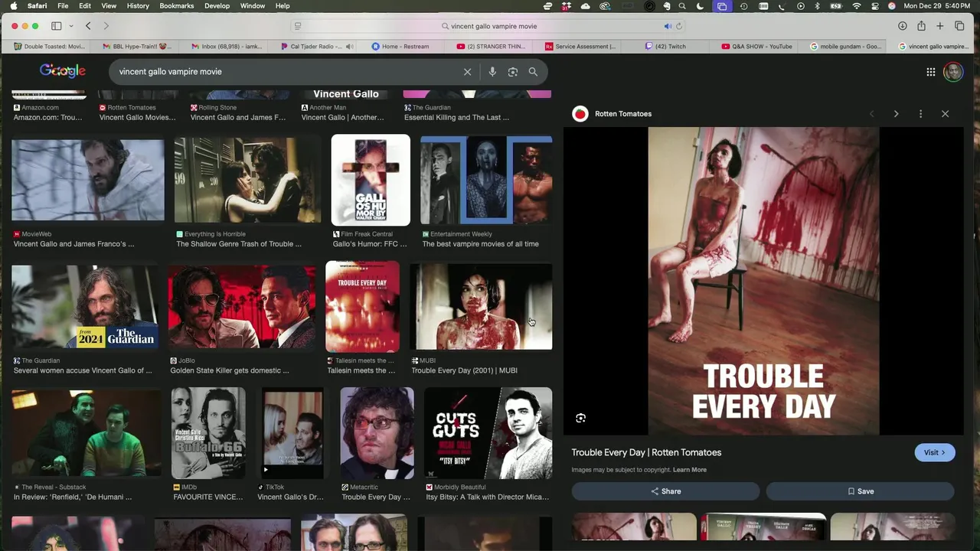Open The Shallow Genre Trash of Trouble link
980x551 pixels.
click(239, 244)
